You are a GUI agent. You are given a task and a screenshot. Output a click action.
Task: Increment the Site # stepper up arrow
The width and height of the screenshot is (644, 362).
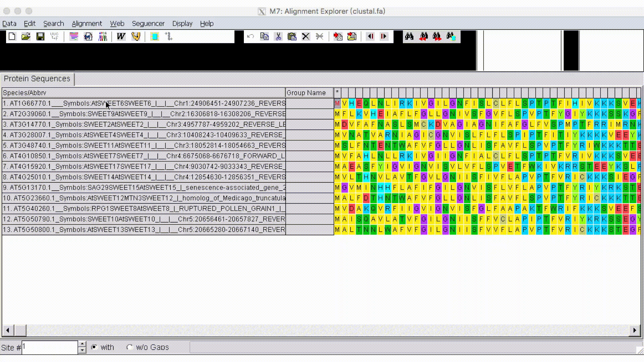click(82, 344)
